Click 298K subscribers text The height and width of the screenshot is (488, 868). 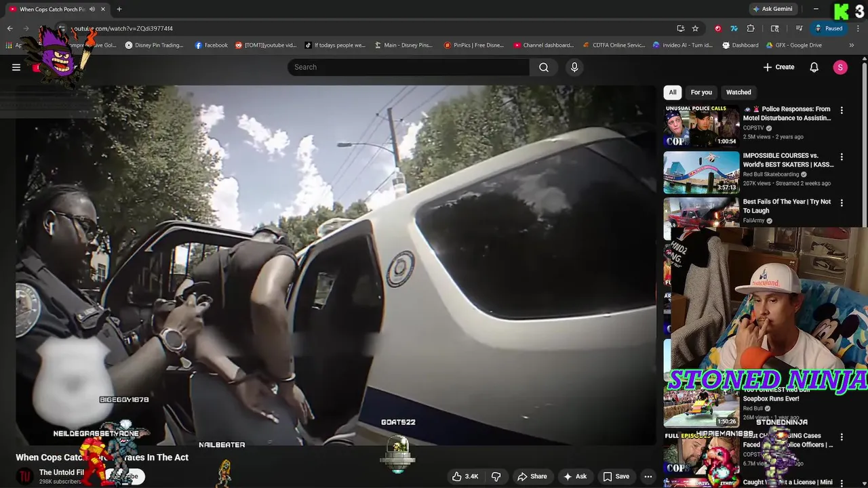tap(60, 482)
